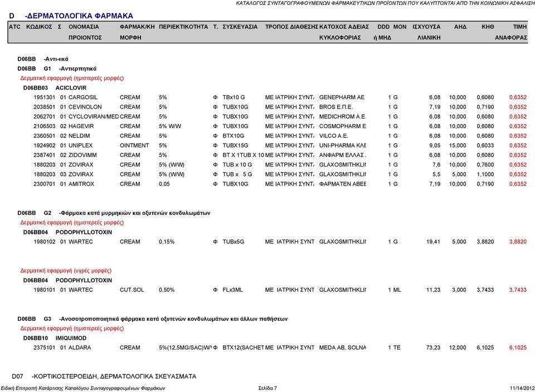
Task: Click the ACICLOVIR substance heading
Action: coord(71,87)
